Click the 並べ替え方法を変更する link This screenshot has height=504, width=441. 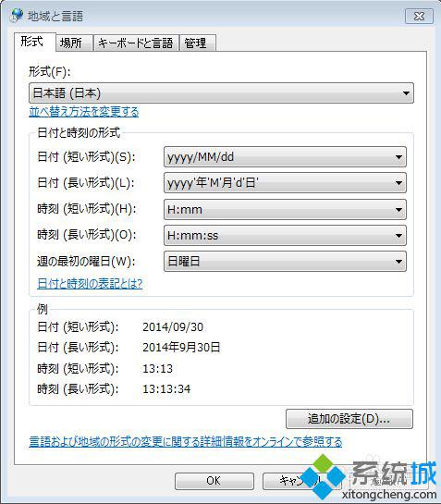point(84,112)
